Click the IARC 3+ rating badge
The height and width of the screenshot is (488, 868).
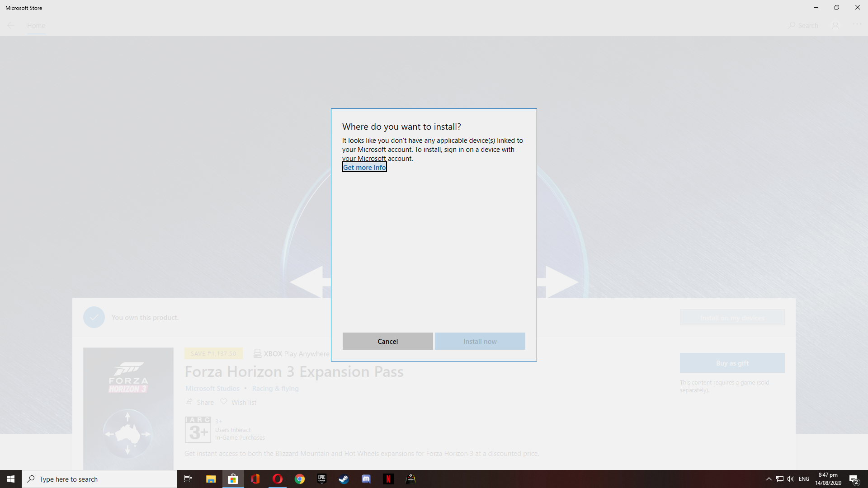click(x=198, y=429)
